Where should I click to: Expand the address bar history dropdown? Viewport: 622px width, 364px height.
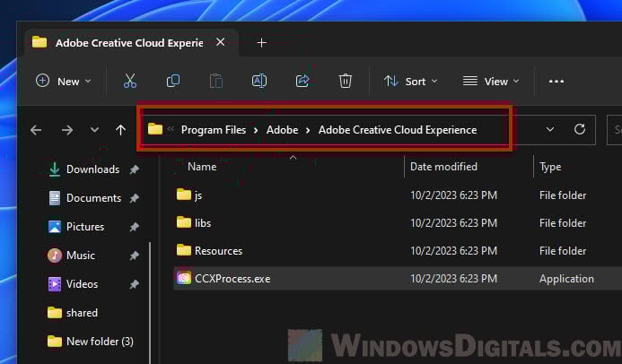point(550,129)
